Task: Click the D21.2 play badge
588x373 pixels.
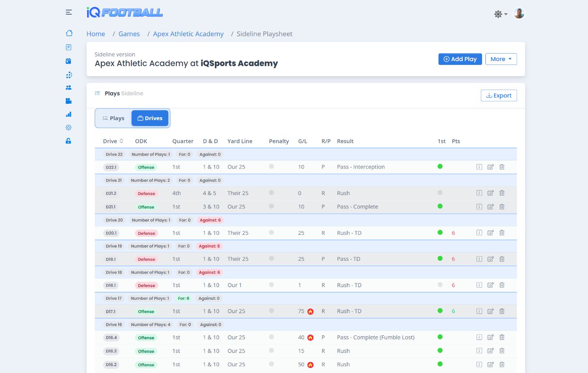Action: [x=111, y=193]
